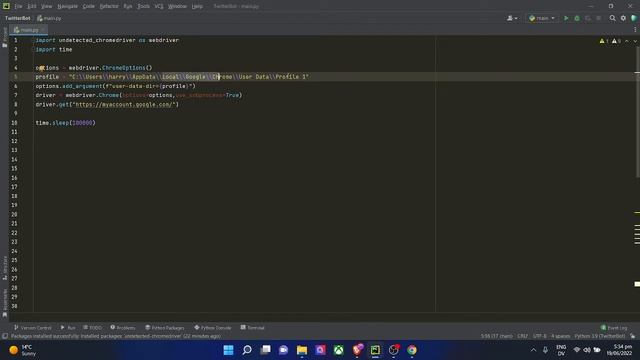Click the intention light bulb on line 4

coord(42,68)
